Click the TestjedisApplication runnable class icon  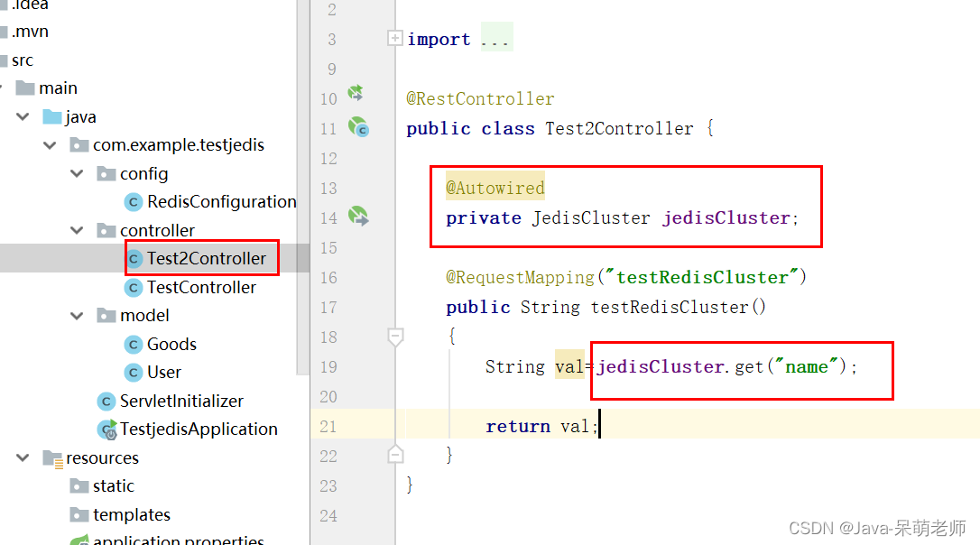[x=106, y=430]
